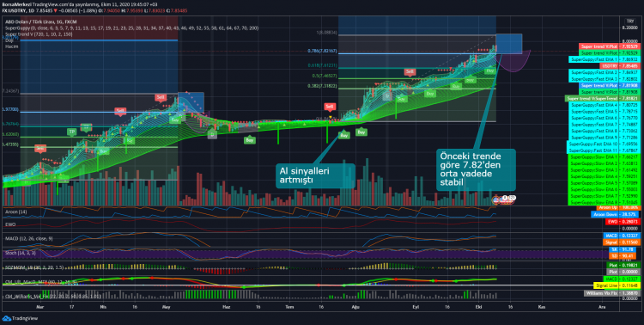
Task: Click the economic event flag icons
Action: click(504, 199)
